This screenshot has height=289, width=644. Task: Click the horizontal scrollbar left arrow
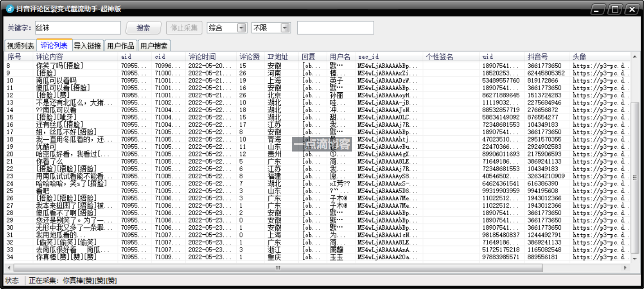[x=8, y=268]
